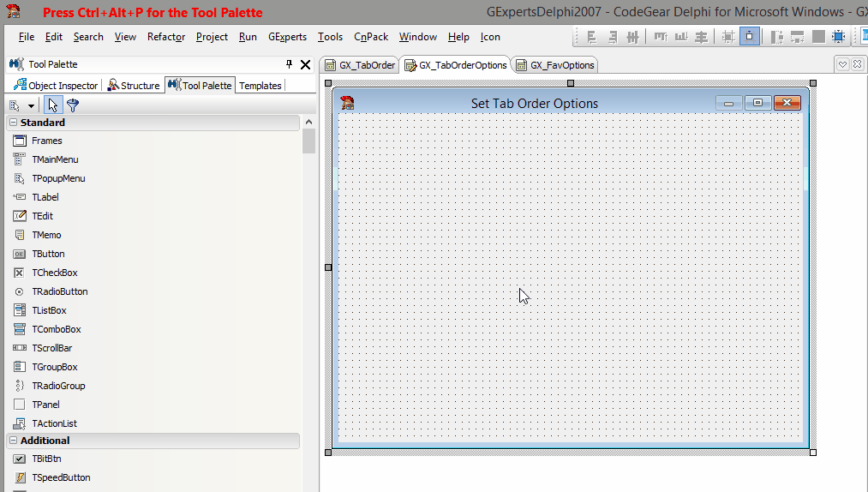Open the GX_TabOrder editor tab

(360, 65)
